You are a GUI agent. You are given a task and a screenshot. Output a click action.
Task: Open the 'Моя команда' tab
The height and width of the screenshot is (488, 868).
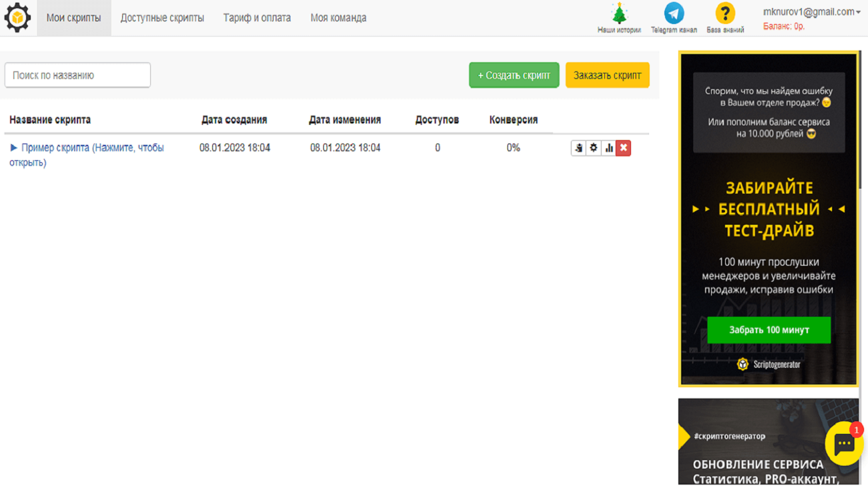click(x=338, y=18)
